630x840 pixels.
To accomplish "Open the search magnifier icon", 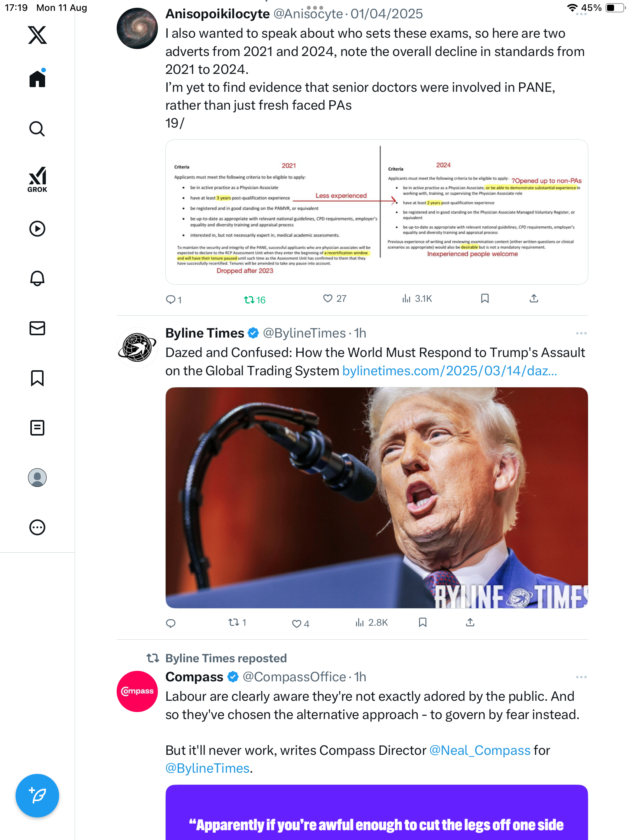I will tap(37, 129).
